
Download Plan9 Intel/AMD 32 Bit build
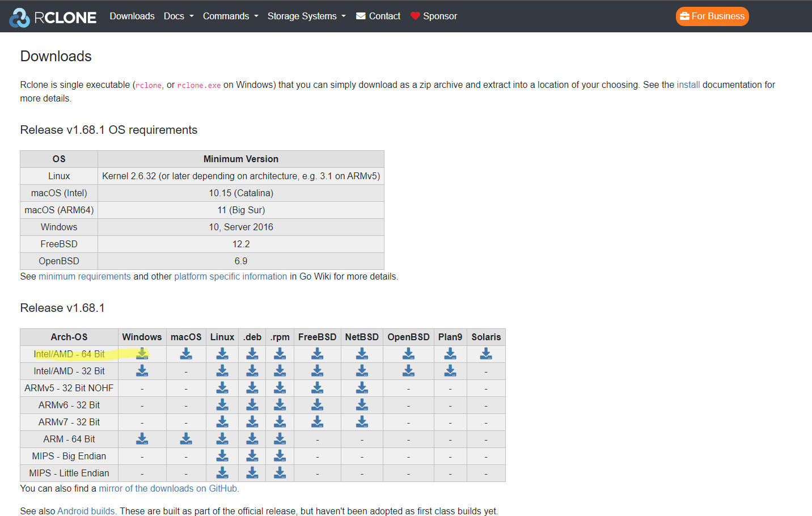coord(450,371)
